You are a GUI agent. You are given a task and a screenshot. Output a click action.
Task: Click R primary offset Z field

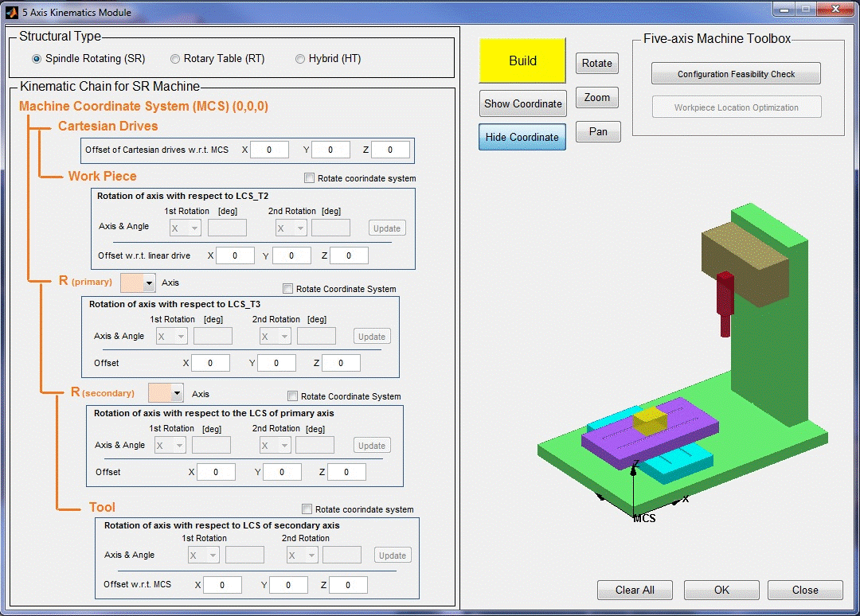tap(341, 363)
